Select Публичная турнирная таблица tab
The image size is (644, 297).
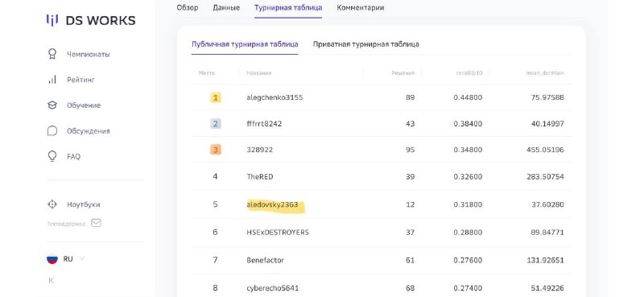pyautogui.click(x=245, y=44)
